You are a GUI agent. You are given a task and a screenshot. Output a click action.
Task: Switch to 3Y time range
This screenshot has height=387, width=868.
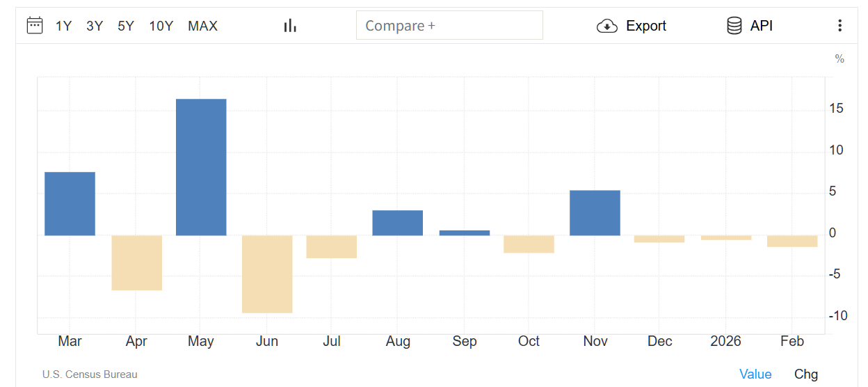(x=95, y=26)
